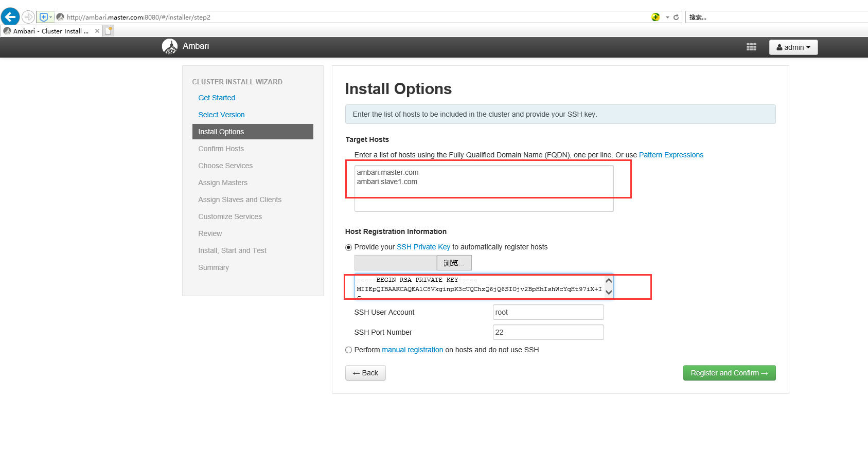Click private key textarea scroll down arrow
The width and height of the screenshot is (868, 470).
609,292
